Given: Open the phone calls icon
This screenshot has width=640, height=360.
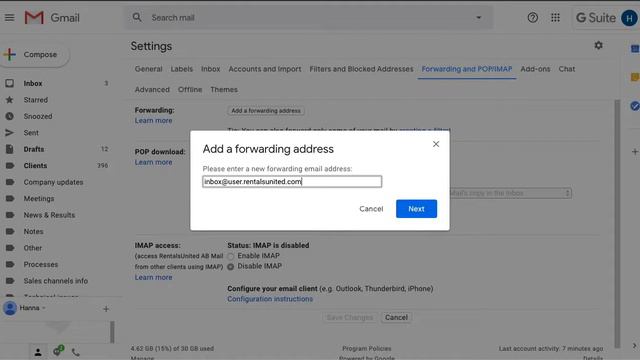Looking at the screenshot, I should 76,352.
